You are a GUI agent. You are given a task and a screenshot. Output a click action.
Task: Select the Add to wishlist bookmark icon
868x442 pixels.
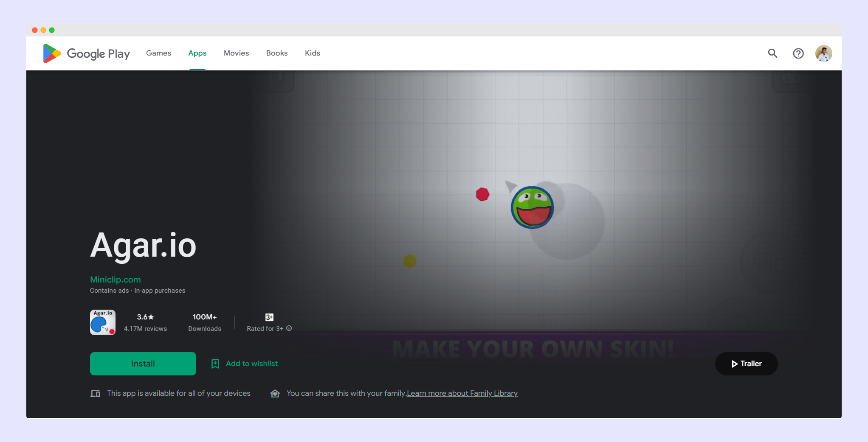tap(215, 364)
